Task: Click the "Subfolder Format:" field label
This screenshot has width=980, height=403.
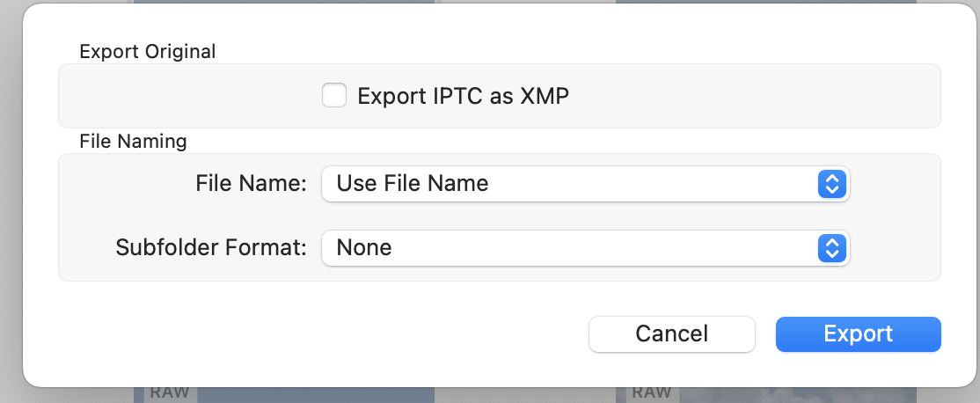Action: pos(211,247)
